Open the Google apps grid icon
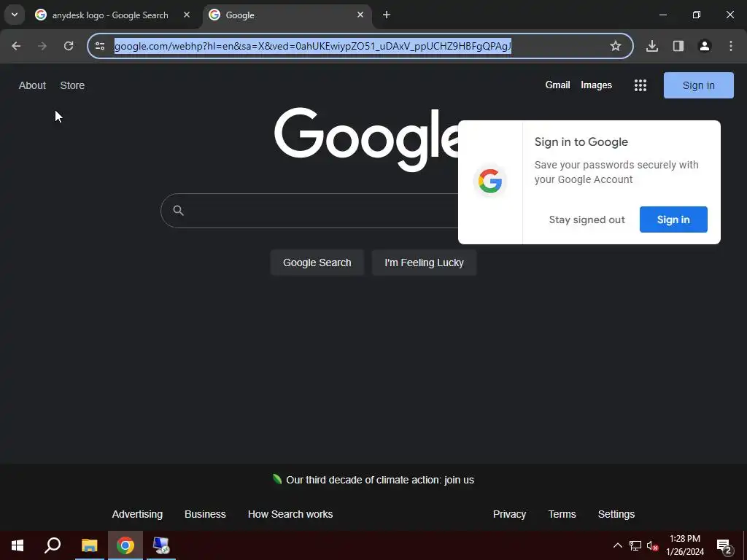The height and width of the screenshot is (560, 747). point(640,85)
